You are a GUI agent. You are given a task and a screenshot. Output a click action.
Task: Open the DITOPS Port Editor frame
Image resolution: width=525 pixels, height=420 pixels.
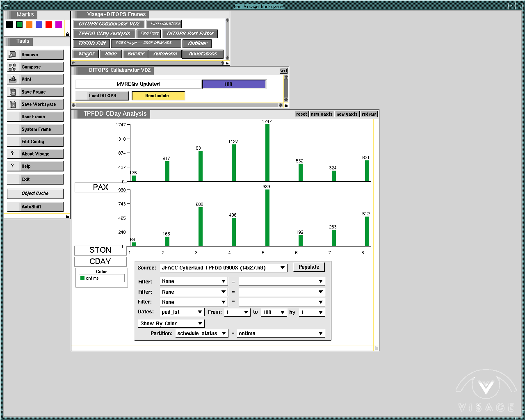click(190, 34)
